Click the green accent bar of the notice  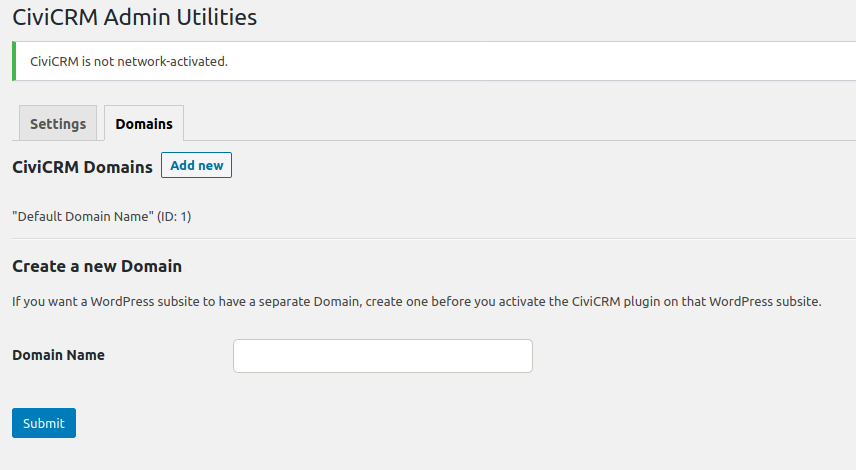coord(14,61)
